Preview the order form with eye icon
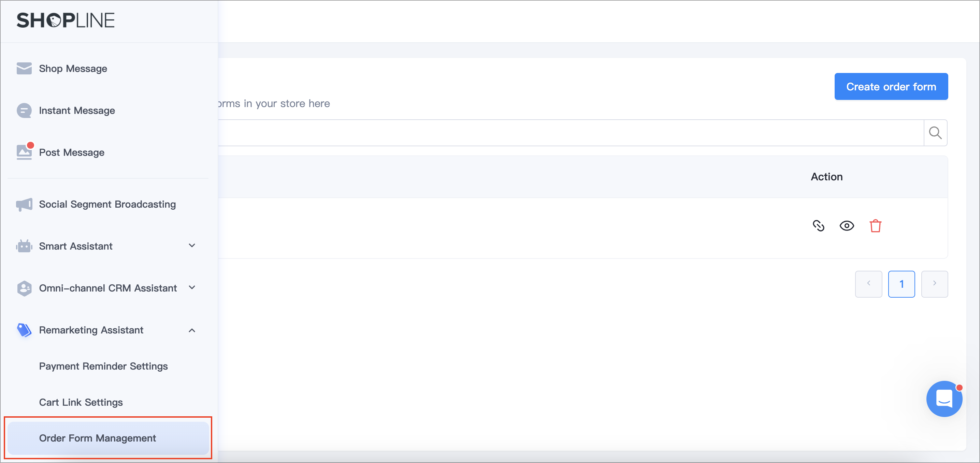 [x=847, y=225]
